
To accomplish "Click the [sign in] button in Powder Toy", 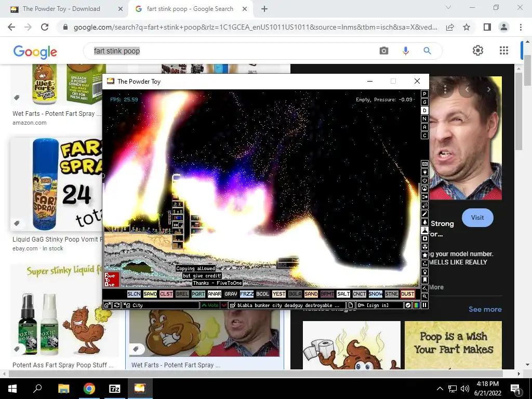I will [380, 305].
